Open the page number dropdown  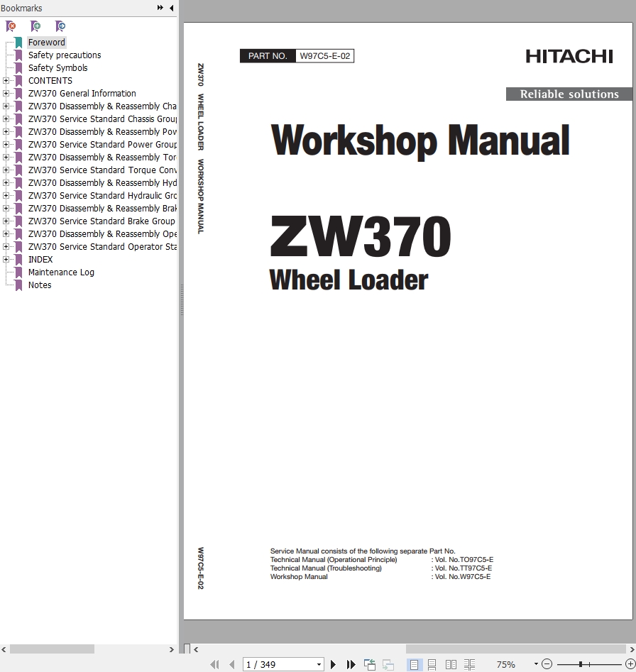pos(319,665)
